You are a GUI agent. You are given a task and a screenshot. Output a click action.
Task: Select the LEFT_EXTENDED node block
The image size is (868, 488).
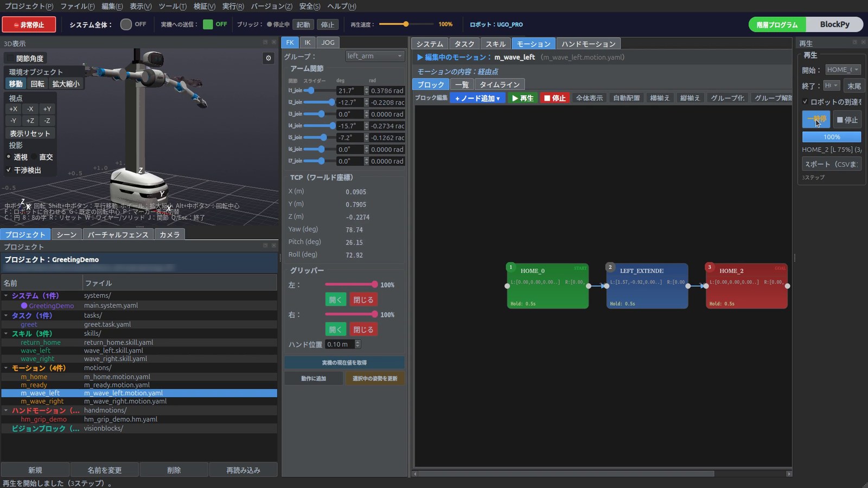pyautogui.click(x=647, y=286)
